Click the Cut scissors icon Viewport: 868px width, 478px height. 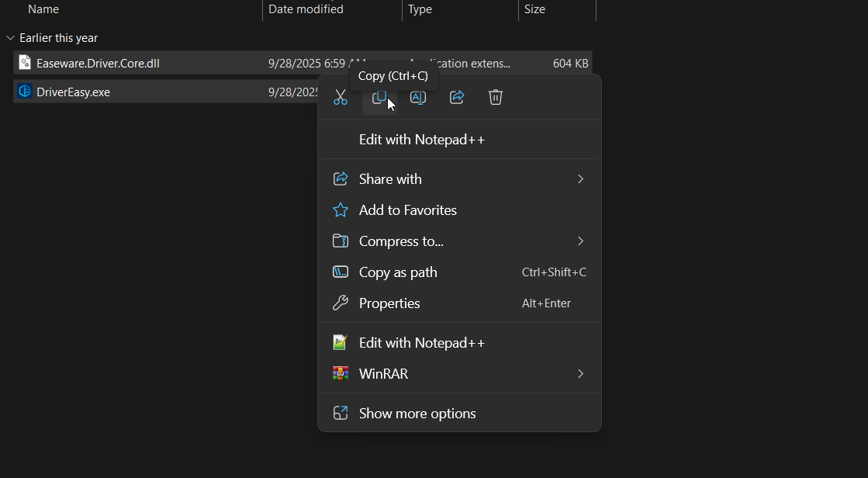[x=341, y=98]
